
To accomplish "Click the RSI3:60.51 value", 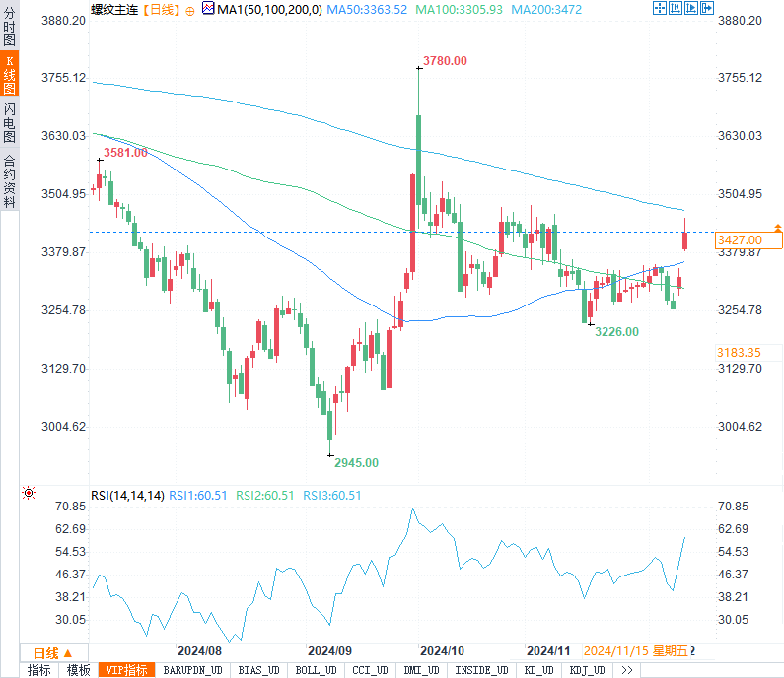I will pos(332,495).
